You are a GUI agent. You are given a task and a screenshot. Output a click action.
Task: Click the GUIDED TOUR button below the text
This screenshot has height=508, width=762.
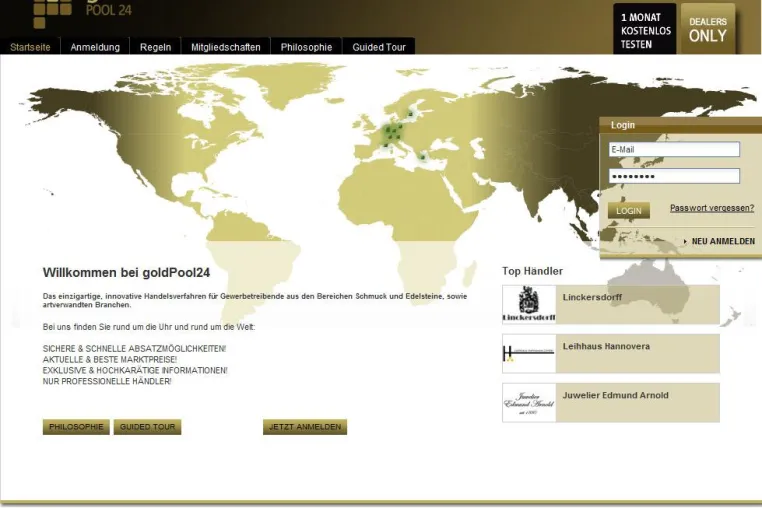coord(147,427)
